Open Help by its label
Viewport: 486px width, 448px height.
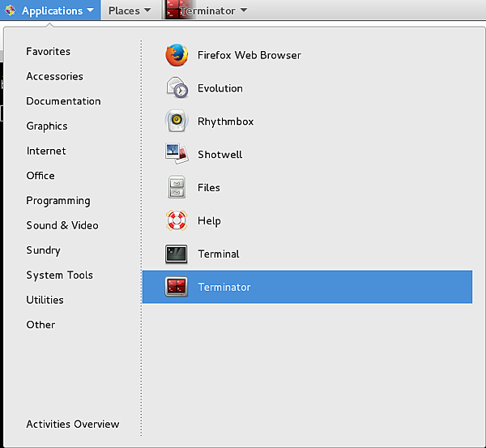pyautogui.click(x=209, y=221)
